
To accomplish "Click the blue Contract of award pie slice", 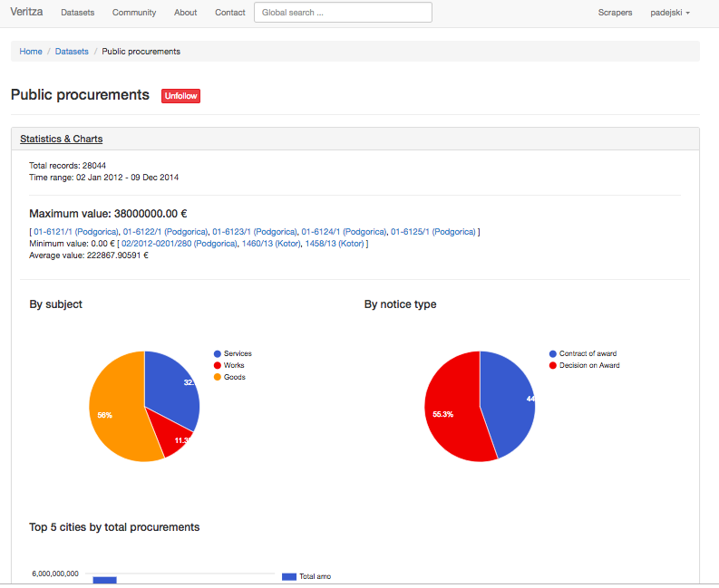I will (509, 403).
